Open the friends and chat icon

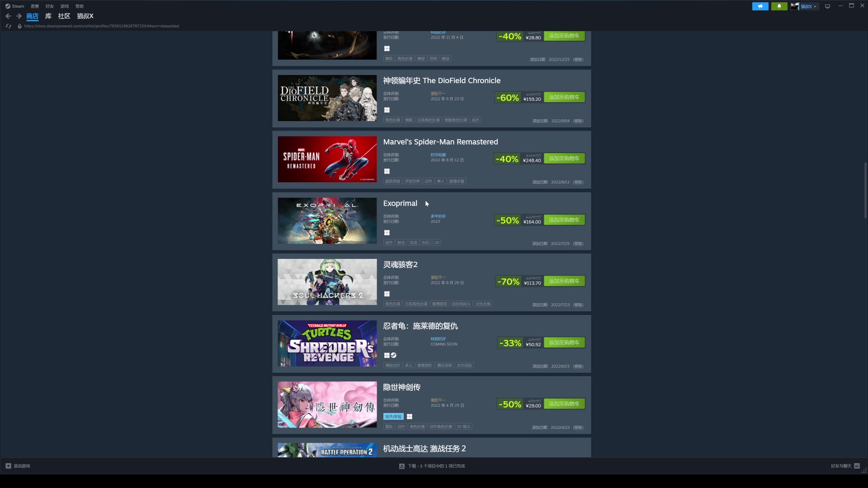point(857,466)
